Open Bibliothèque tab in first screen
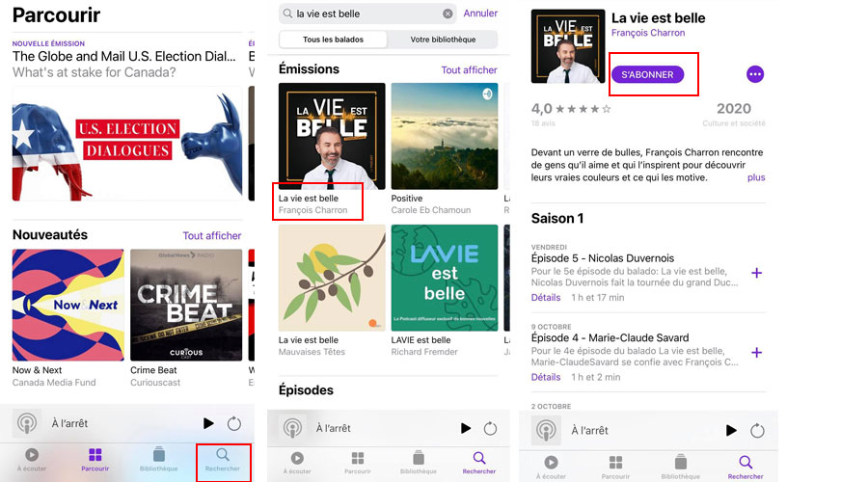 pos(159,460)
